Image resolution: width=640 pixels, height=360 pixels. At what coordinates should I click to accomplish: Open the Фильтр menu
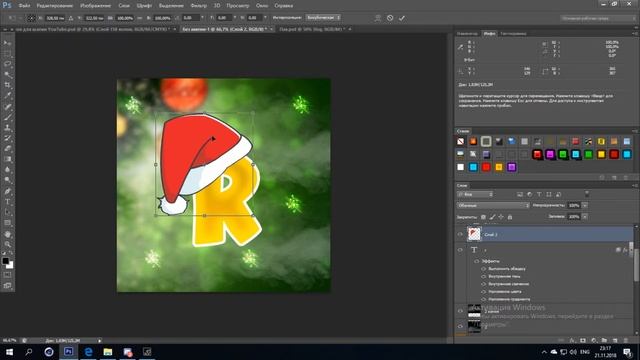tap(199, 6)
